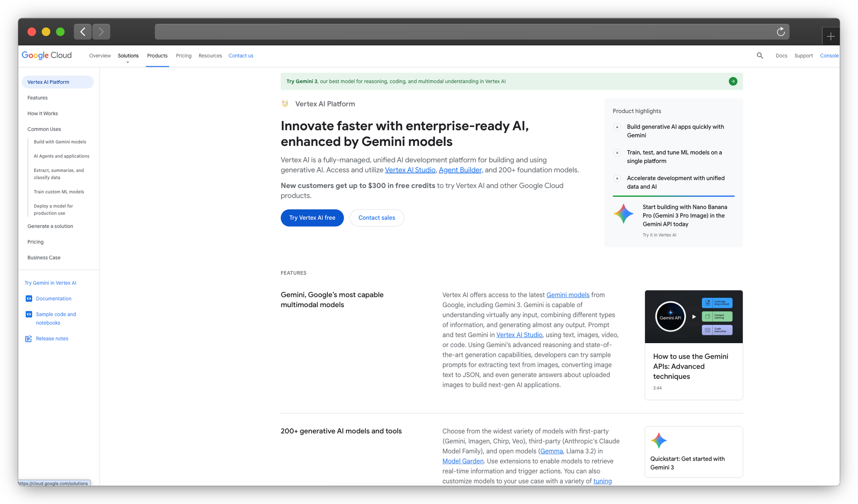Expand the Solutions dropdown menu
858x504 pixels.
[128, 57]
